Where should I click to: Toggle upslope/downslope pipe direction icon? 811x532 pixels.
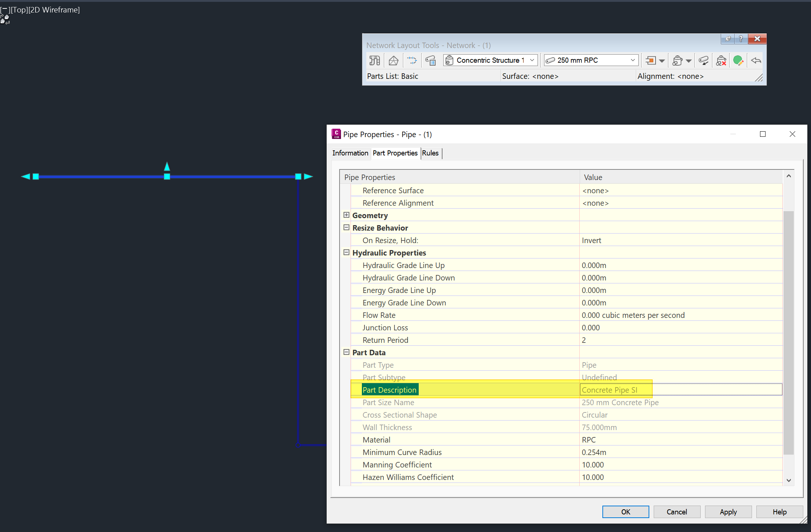(x=703, y=60)
